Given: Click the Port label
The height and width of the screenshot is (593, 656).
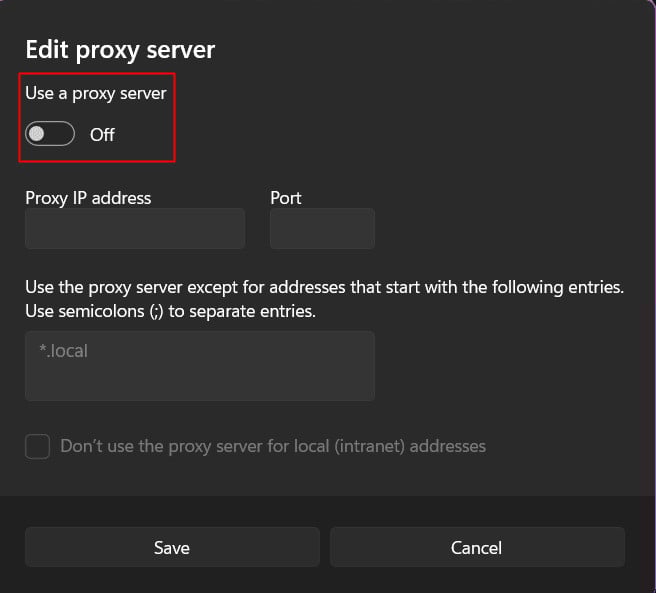Looking at the screenshot, I should (286, 198).
